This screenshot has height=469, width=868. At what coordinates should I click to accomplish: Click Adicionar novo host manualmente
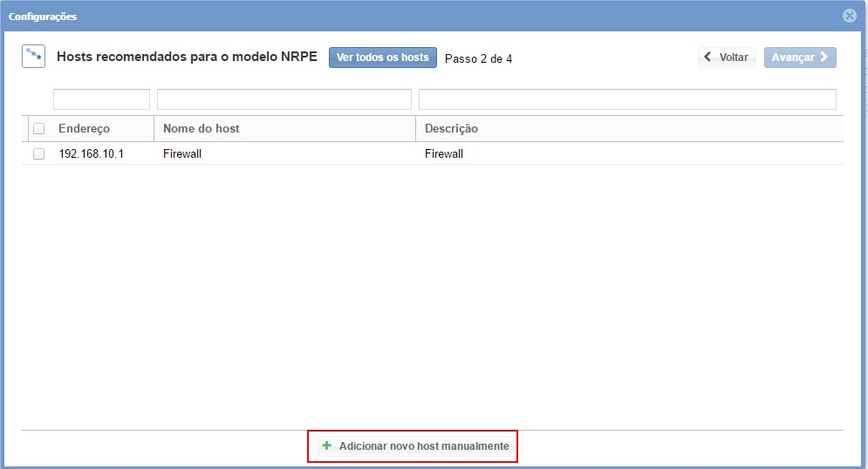[414, 446]
